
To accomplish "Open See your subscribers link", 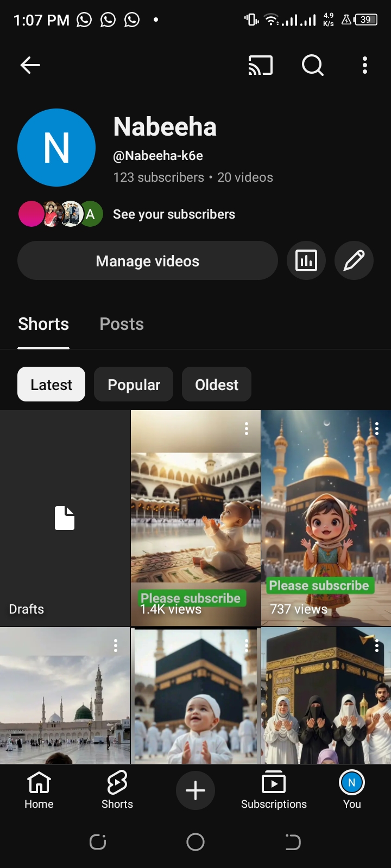I will pos(174,214).
